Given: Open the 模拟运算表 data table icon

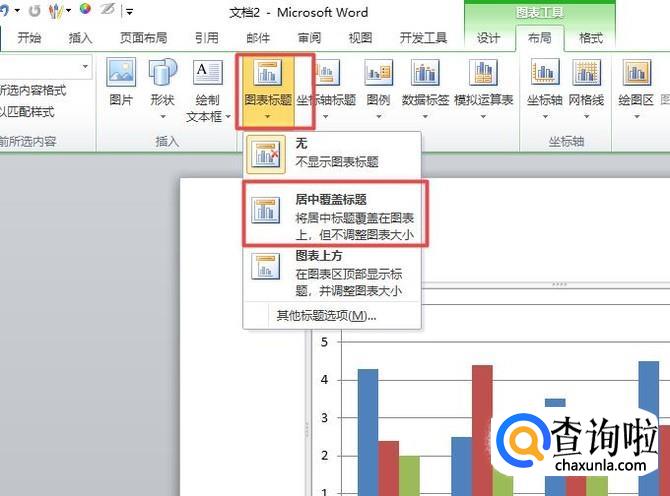Looking at the screenshot, I should tap(483, 72).
